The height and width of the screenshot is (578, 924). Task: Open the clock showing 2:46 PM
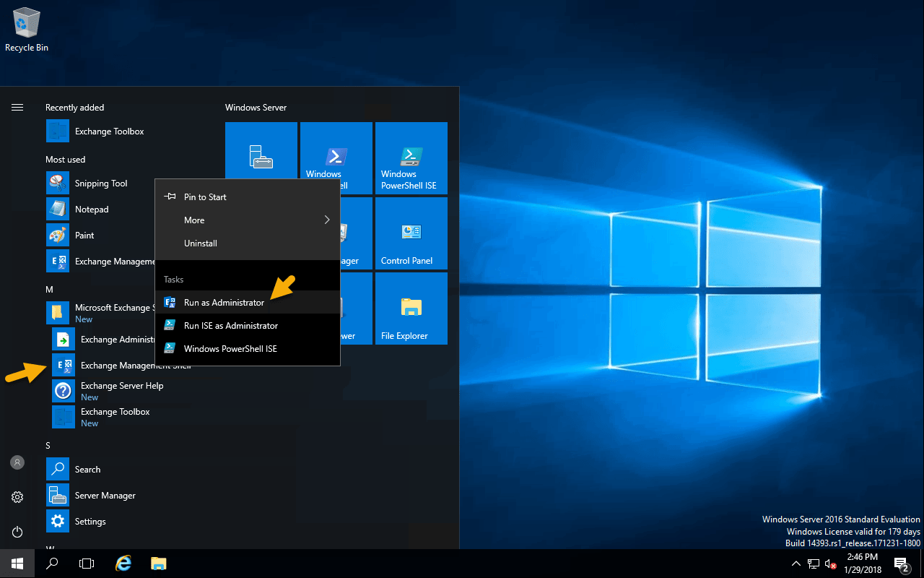[x=864, y=564]
